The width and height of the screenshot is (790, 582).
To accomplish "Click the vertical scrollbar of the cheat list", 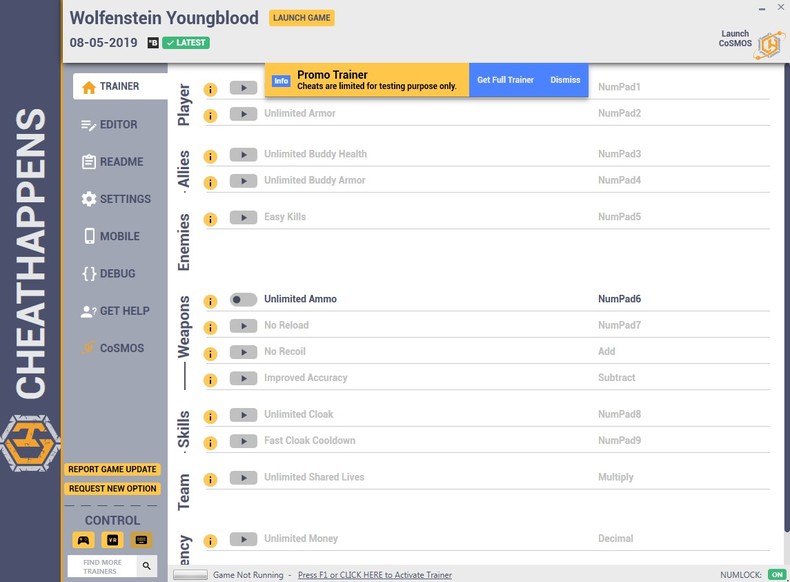I will click(x=786, y=298).
